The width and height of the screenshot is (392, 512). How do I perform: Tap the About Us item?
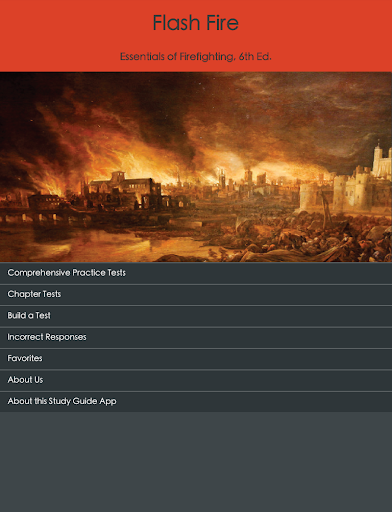tap(196, 380)
